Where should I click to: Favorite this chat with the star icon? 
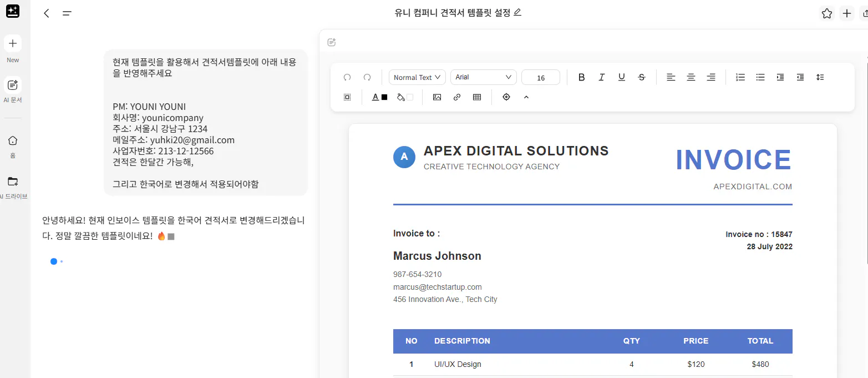pyautogui.click(x=827, y=13)
